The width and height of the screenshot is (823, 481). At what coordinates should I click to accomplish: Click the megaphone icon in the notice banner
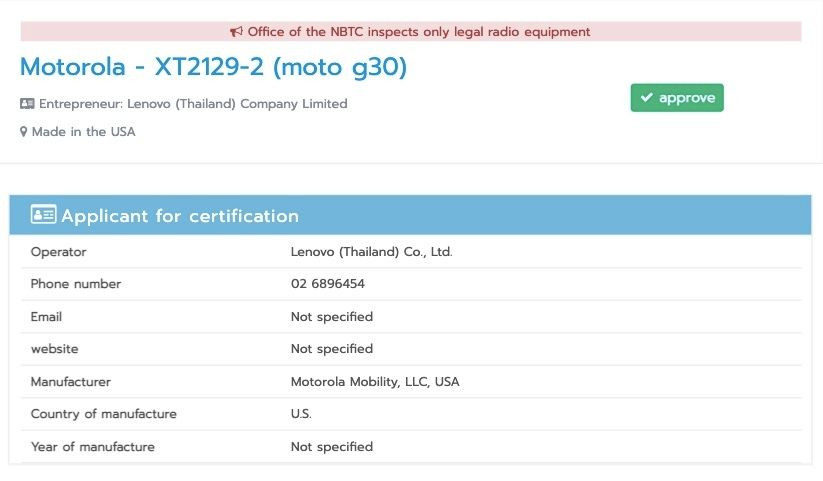pyautogui.click(x=238, y=32)
